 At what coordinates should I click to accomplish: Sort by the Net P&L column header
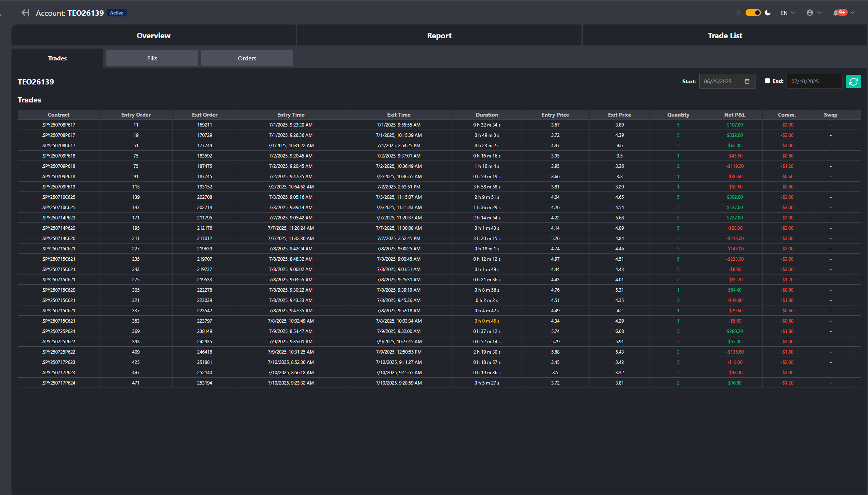click(734, 115)
